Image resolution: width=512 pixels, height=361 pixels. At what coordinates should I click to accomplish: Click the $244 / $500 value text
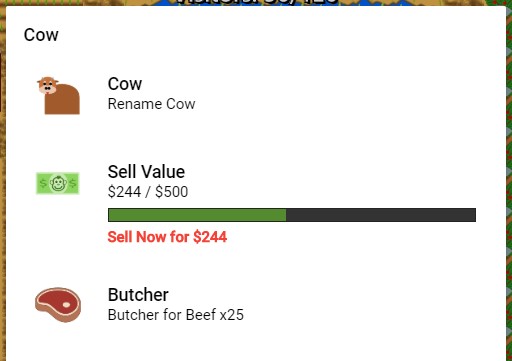(148, 192)
